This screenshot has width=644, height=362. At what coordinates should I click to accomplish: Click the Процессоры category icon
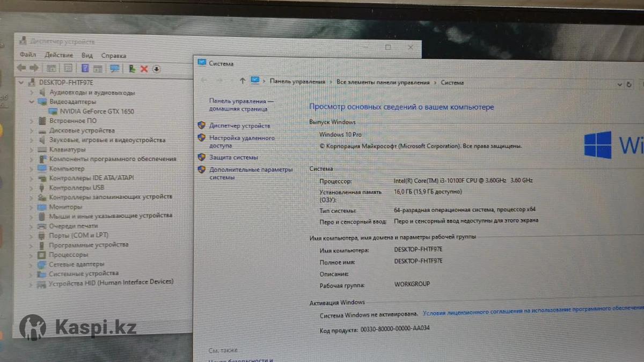pos(42,255)
